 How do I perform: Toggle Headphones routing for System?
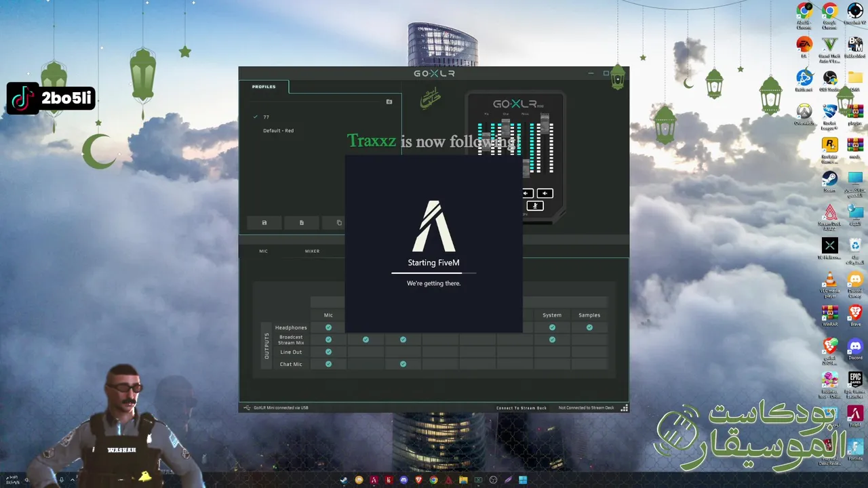point(552,327)
